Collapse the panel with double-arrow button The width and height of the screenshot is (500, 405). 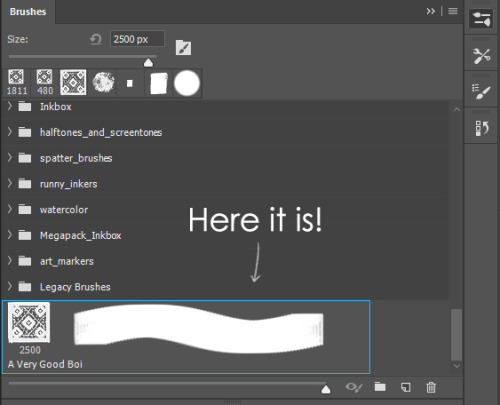431,11
